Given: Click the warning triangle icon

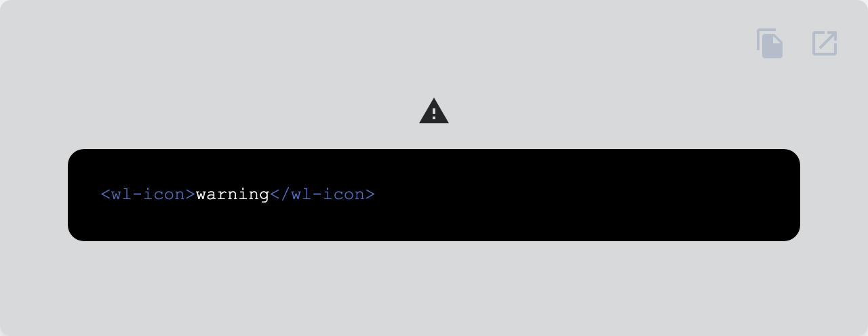Looking at the screenshot, I should [x=434, y=111].
